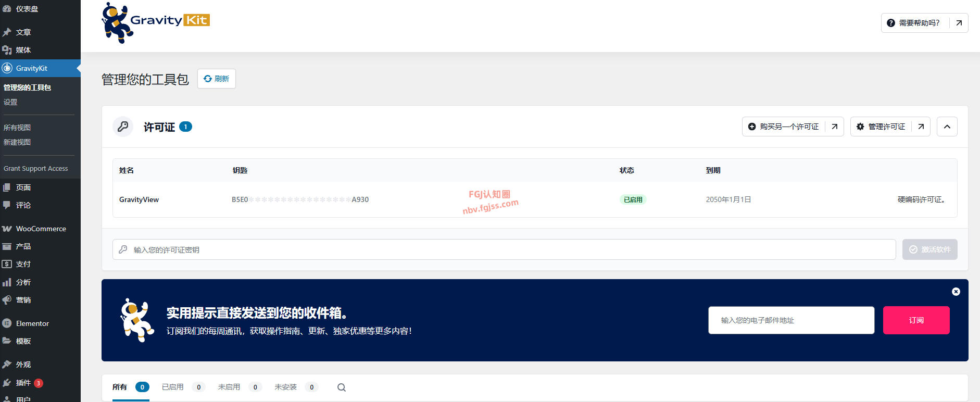Collapse the 许可证 panel with chevron
980x402 pixels.
click(947, 127)
